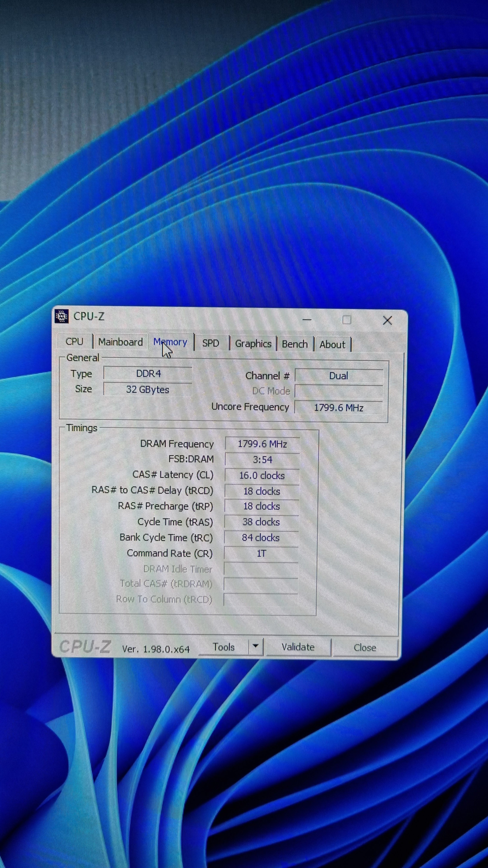This screenshot has width=488, height=868.
Task: Click the DRAM Frequency value field
Action: pyautogui.click(x=262, y=444)
